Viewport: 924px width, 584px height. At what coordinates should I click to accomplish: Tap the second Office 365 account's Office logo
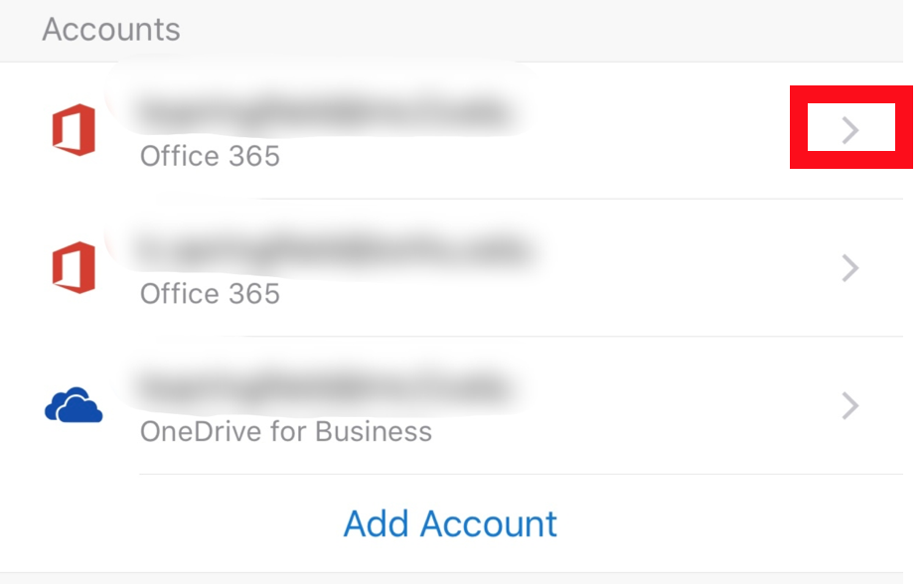74,267
